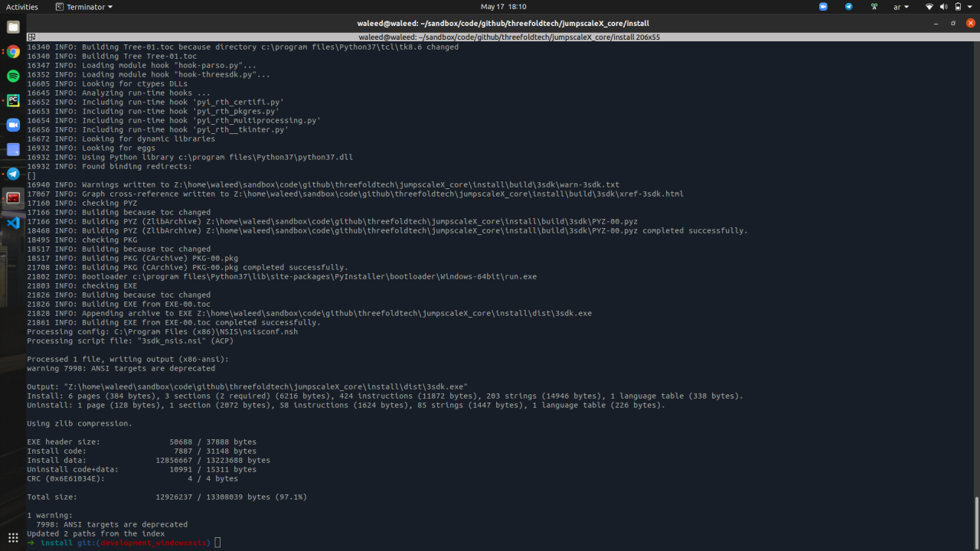Viewport: 980px width, 551px height.
Task: Click the Show Applications grid button
Action: pos(13,537)
